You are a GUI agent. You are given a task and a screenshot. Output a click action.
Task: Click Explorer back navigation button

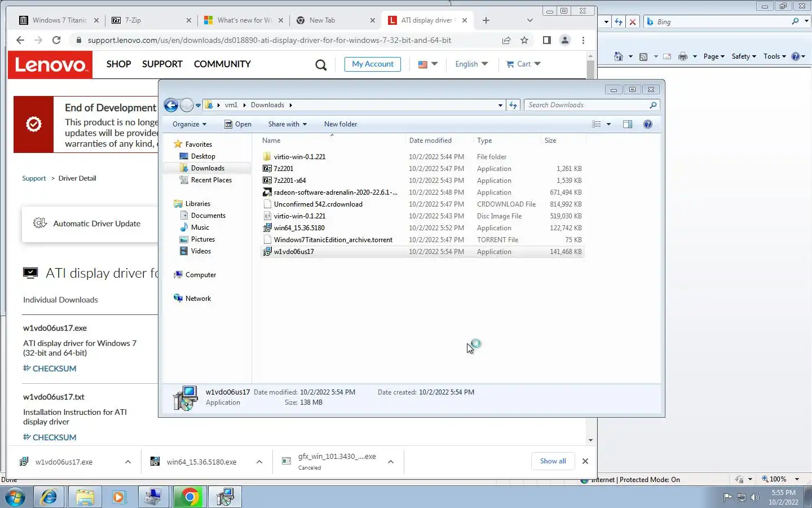click(171, 105)
